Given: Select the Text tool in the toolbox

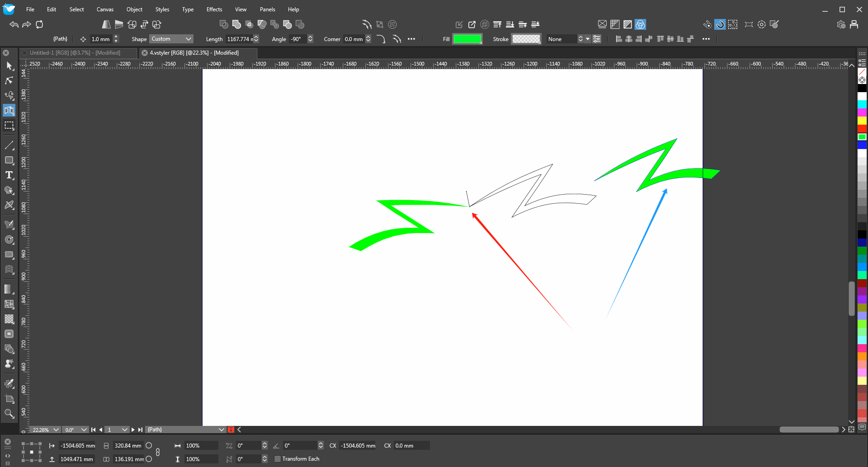Looking at the screenshot, I should pos(9,175).
